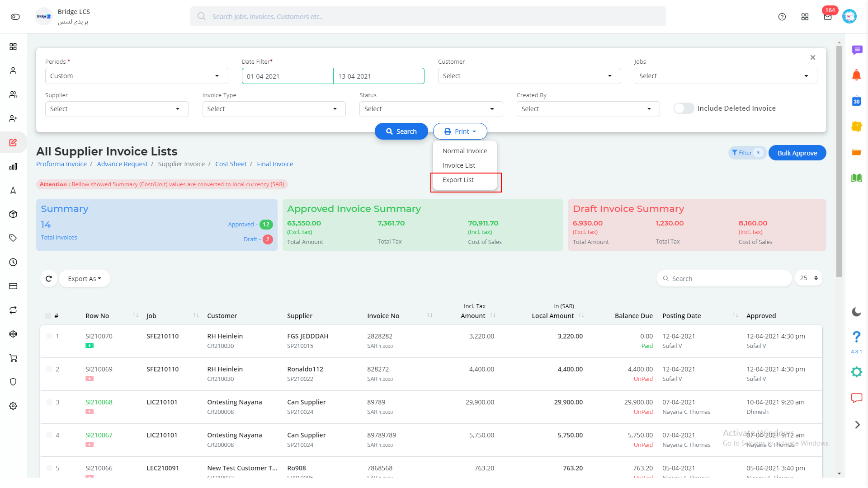Click the Print dropdown button
This screenshot has height=488, width=868.
460,131
